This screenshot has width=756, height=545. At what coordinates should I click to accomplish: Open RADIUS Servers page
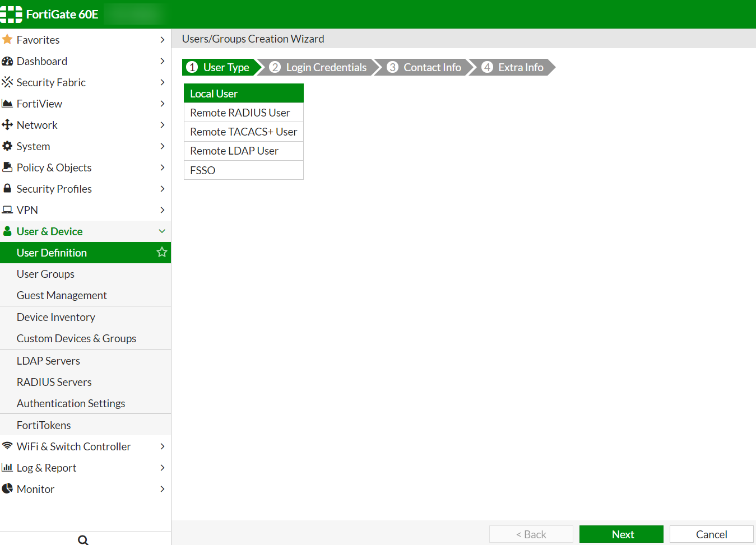point(85,382)
